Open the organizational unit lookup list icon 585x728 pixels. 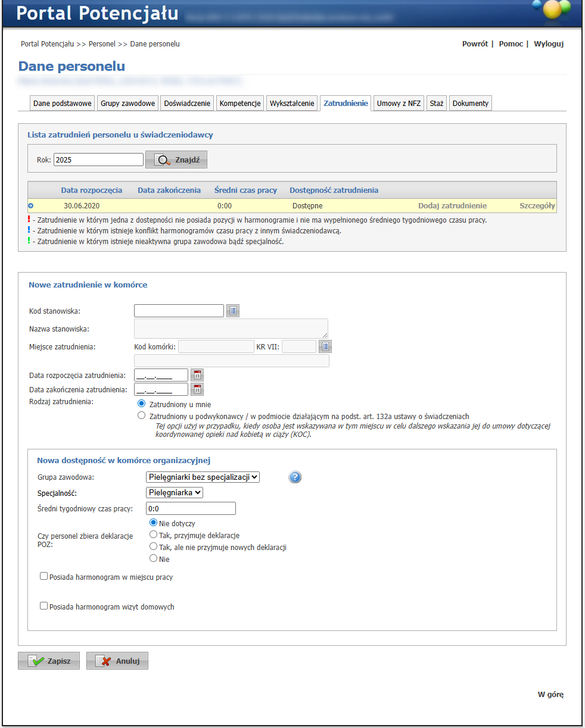click(x=325, y=346)
